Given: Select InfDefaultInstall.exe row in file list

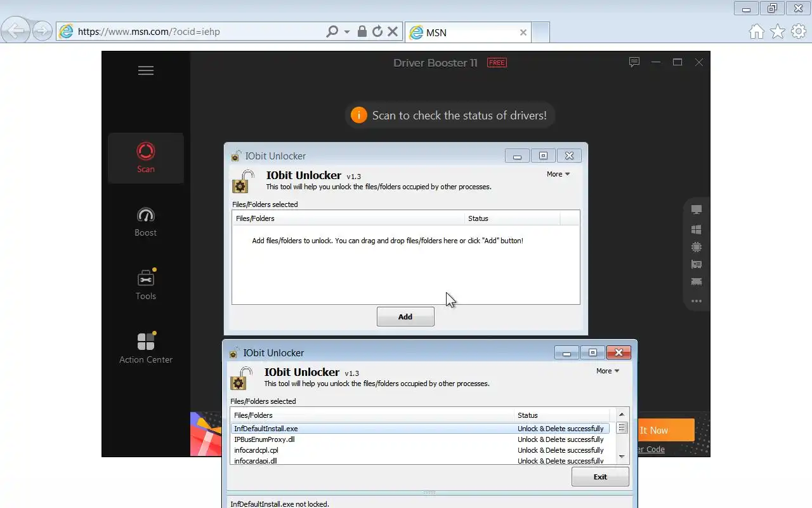Looking at the screenshot, I should (420, 429).
